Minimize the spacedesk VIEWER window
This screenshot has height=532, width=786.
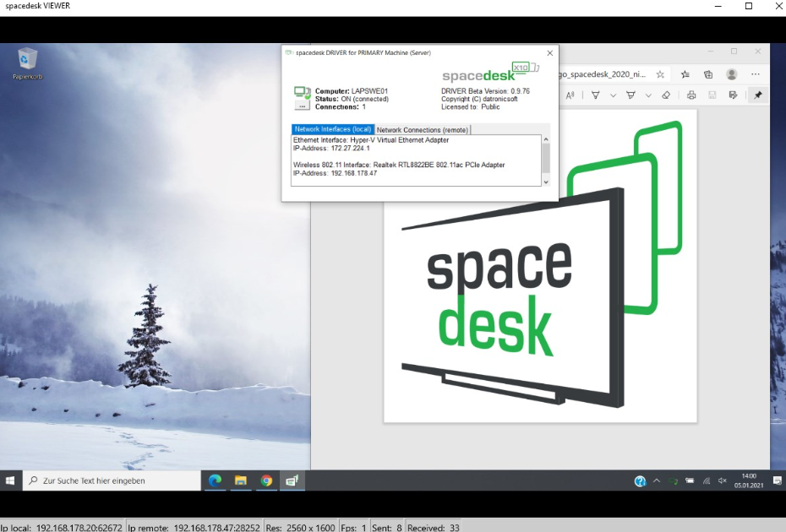(718, 6)
